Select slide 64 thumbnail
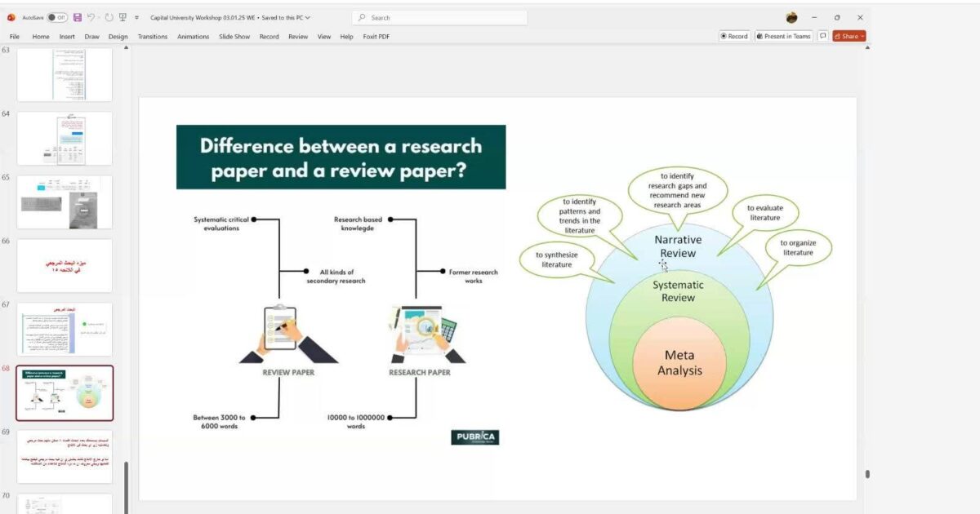Screen dimensions: 980x514 [x=65, y=138]
